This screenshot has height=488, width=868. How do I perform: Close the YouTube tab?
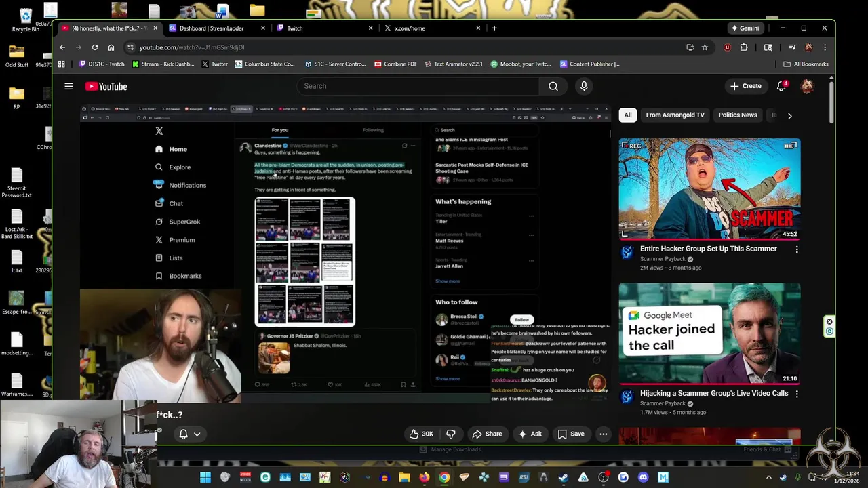click(x=155, y=28)
